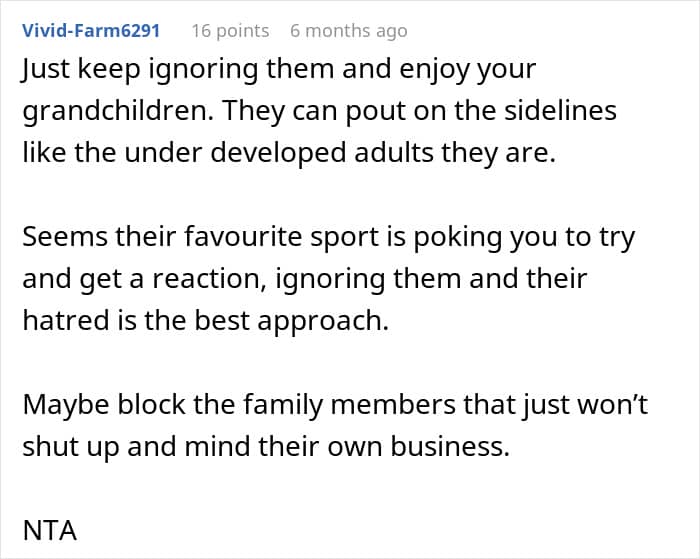Click the 16 points score
This screenshot has width=700, height=559.
[x=230, y=30]
